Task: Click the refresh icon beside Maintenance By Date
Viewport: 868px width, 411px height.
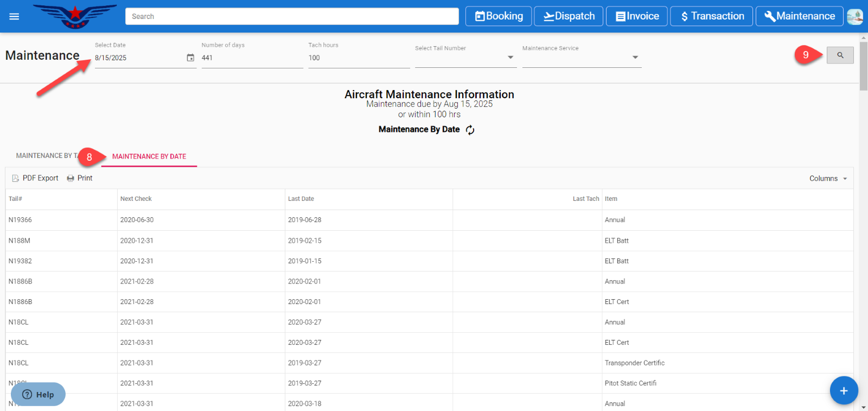Action: [470, 130]
